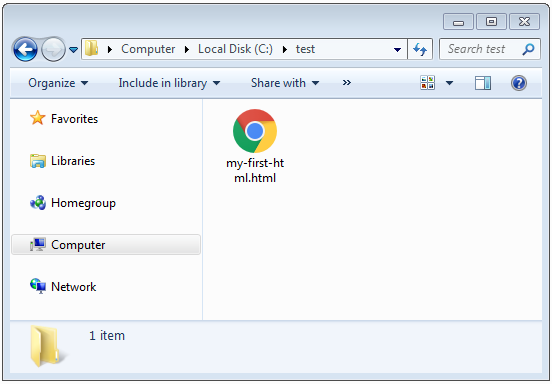Click the refresh icon beside address bar

click(420, 49)
